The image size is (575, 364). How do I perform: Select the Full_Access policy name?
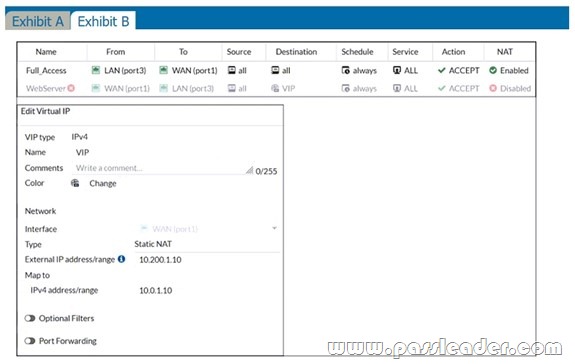point(46,70)
